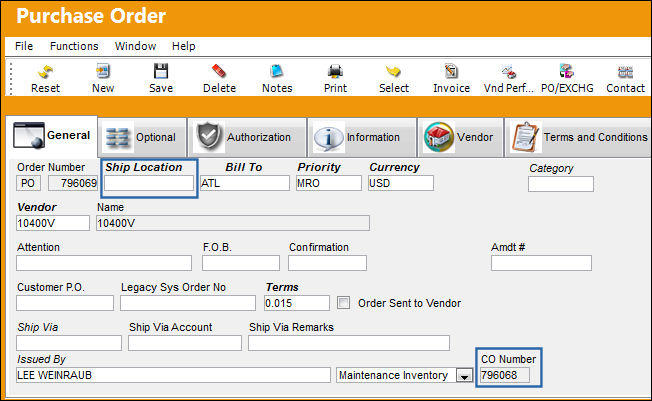Click the Vendor field label
652x401 pixels.
tap(37, 207)
